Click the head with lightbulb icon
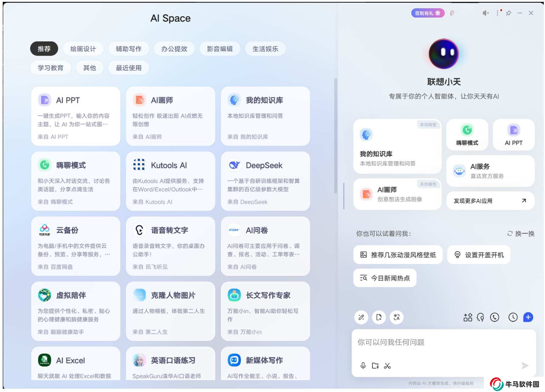545x392 pixels. [481, 318]
